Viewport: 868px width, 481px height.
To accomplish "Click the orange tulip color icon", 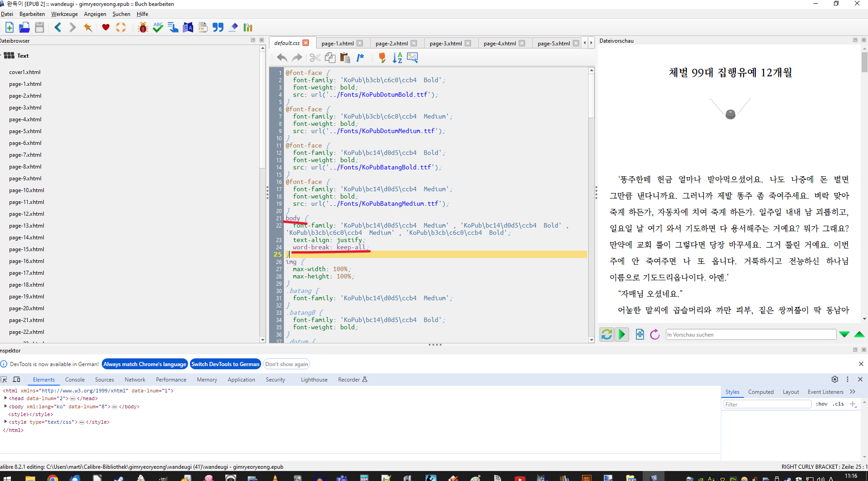I will pos(382,58).
